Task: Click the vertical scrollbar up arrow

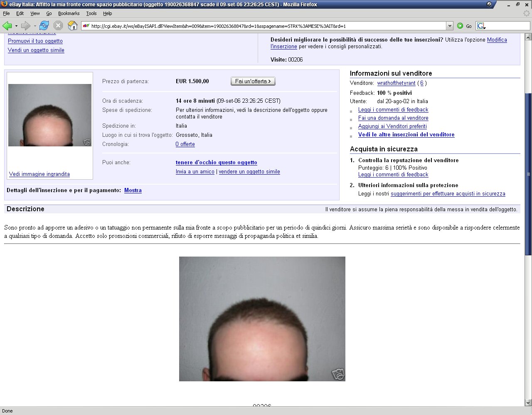Action: pyautogui.click(x=528, y=37)
